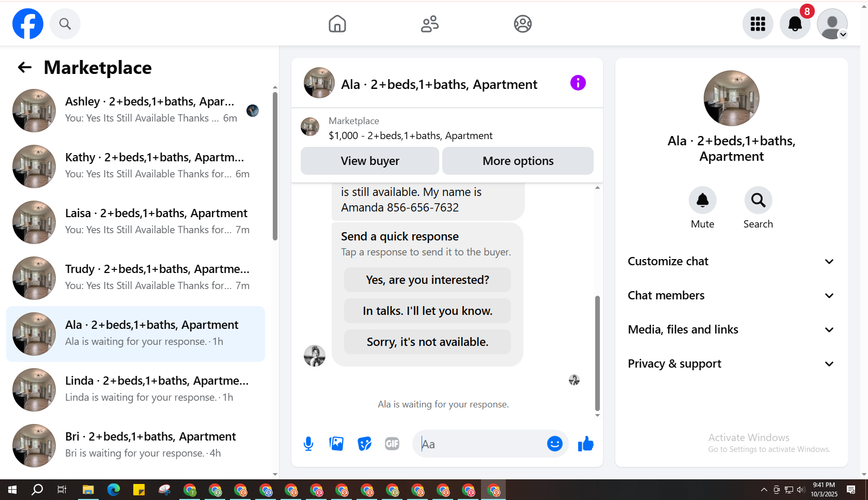The height and width of the screenshot is (500, 868).
Task: Open the Groups icon in top navigation
Action: tap(523, 24)
